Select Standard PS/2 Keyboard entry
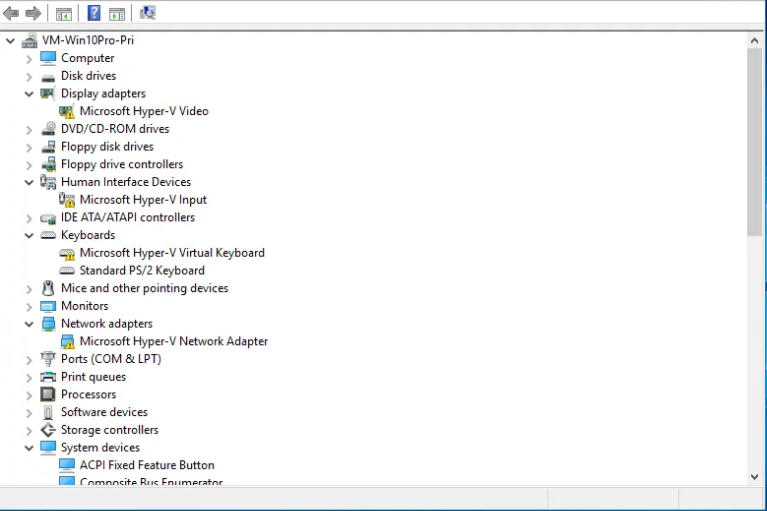Screen dimensions: 767x511 [142, 270]
